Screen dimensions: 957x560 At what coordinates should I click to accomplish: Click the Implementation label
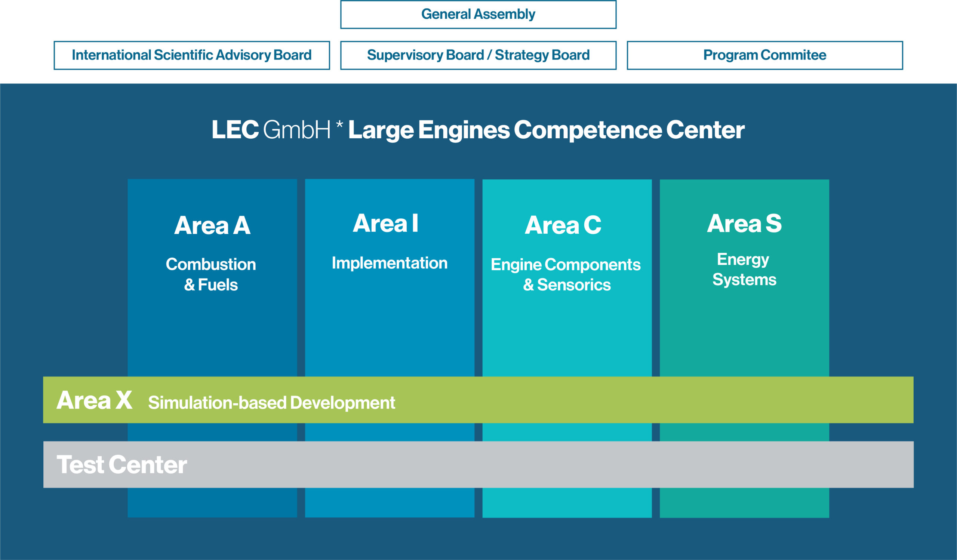(390, 263)
